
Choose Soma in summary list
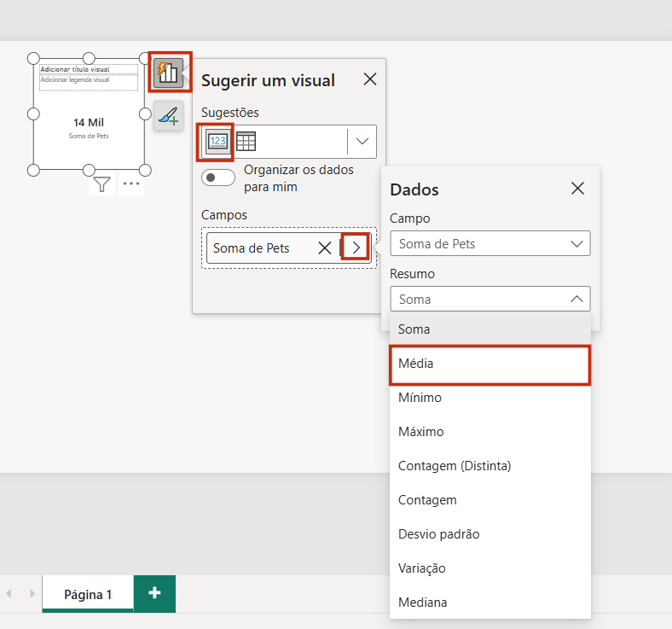point(490,329)
